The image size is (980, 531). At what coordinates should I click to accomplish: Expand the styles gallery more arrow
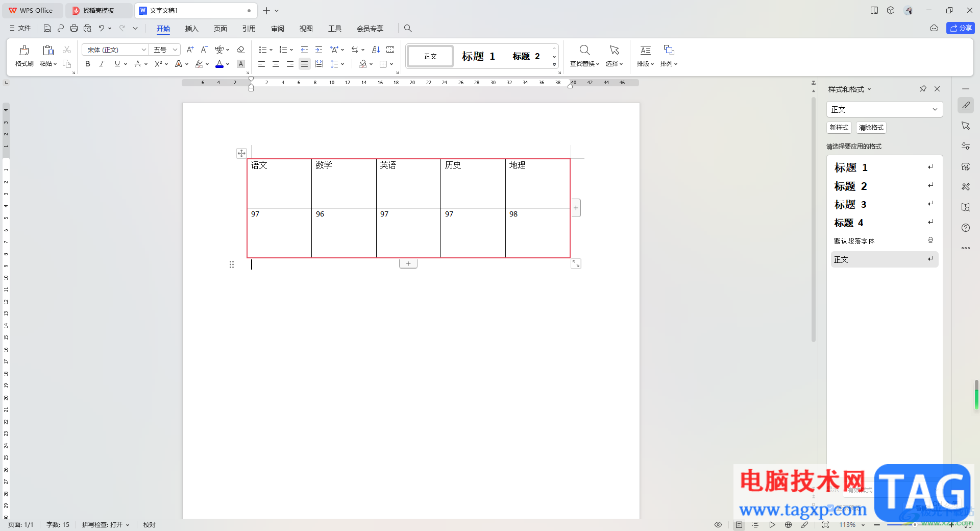point(554,65)
